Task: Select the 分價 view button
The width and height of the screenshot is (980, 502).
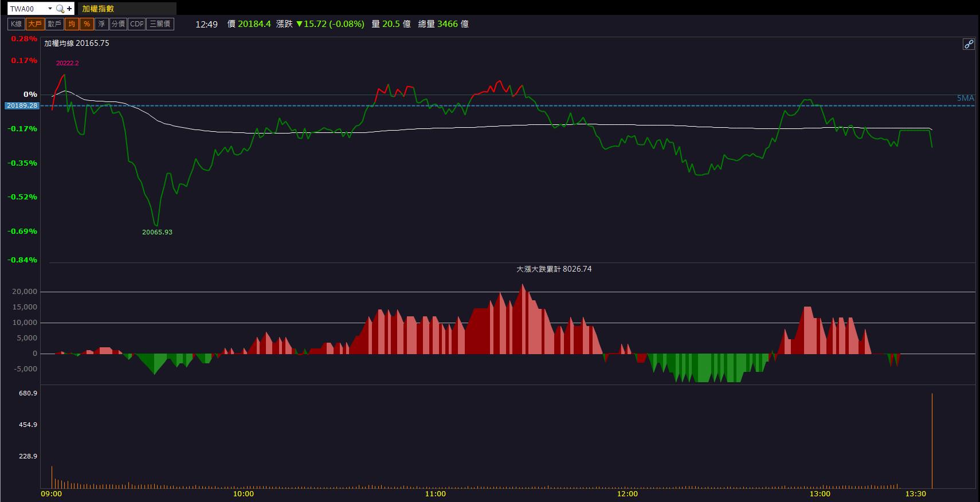Action: [x=118, y=24]
